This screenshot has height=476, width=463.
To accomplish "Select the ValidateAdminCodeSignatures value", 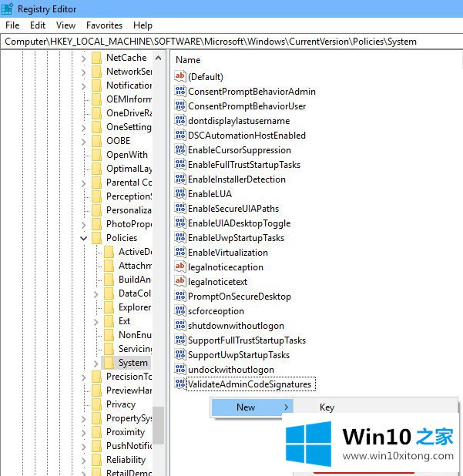I will click(x=250, y=384).
